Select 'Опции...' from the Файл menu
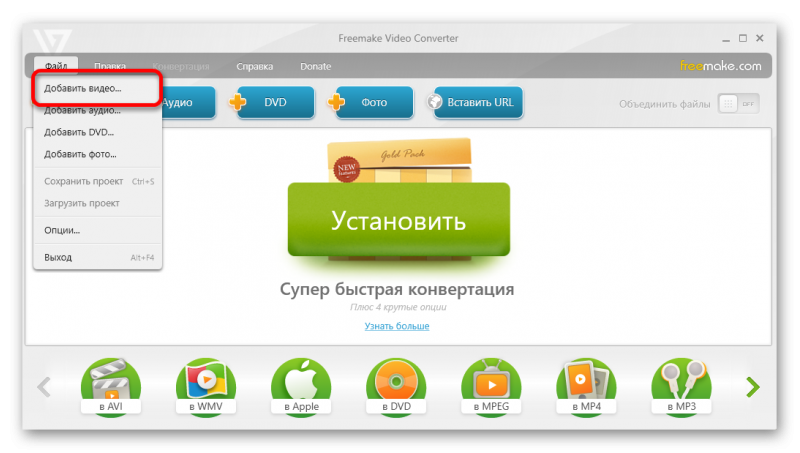 click(97, 230)
